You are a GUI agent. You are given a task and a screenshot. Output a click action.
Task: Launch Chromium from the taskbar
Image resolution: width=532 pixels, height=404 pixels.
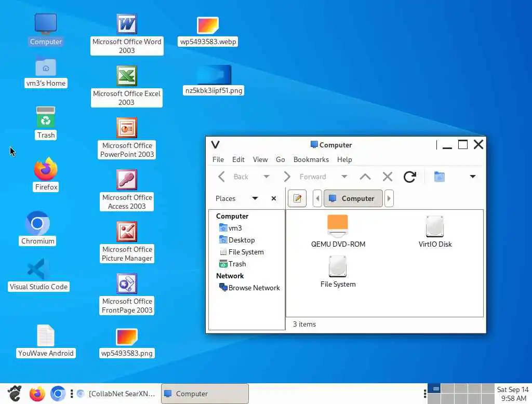coord(58,394)
